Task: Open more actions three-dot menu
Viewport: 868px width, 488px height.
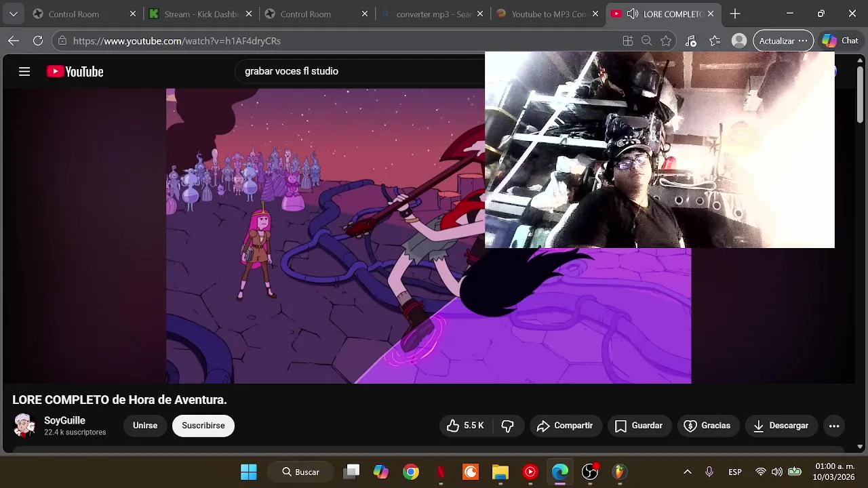Action: pyautogui.click(x=834, y=426)
